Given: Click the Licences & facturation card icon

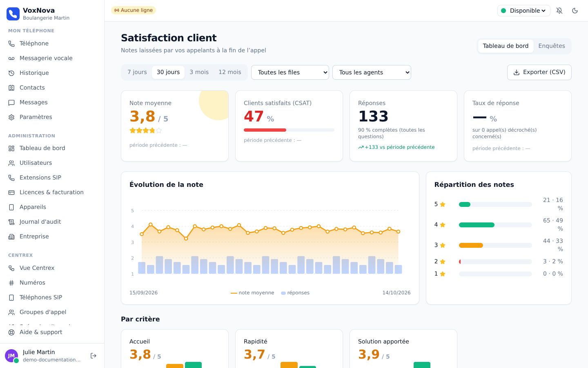Looking at the screenshot, I should (11, 192).
